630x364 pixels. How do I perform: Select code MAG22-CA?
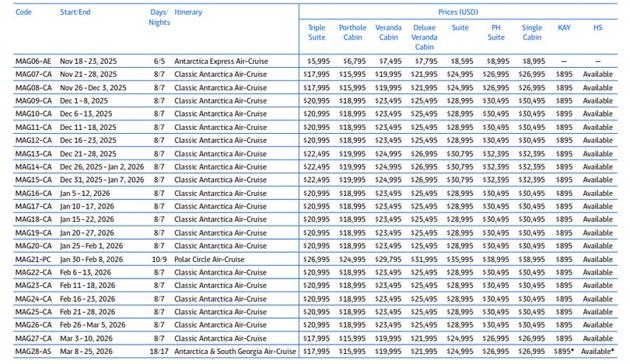[x=33, y=272]
